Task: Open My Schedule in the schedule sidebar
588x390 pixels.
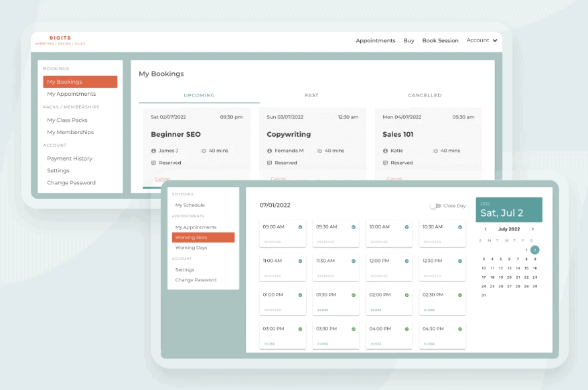Action: 190,205
